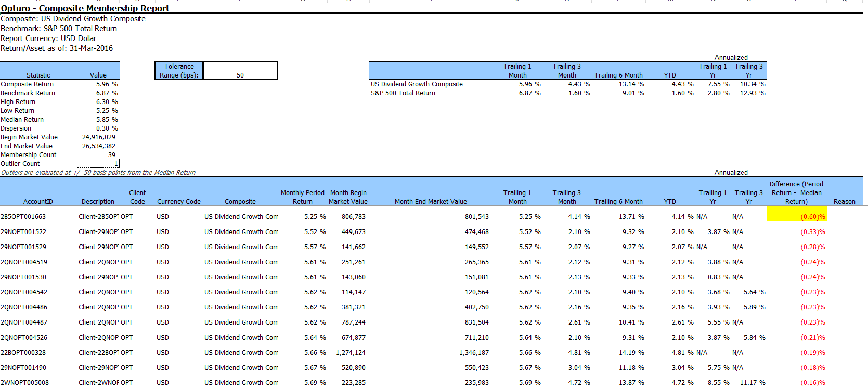Click the Month End Market Value header
This screenshot has height=387, width=868.
pos(430,202)
